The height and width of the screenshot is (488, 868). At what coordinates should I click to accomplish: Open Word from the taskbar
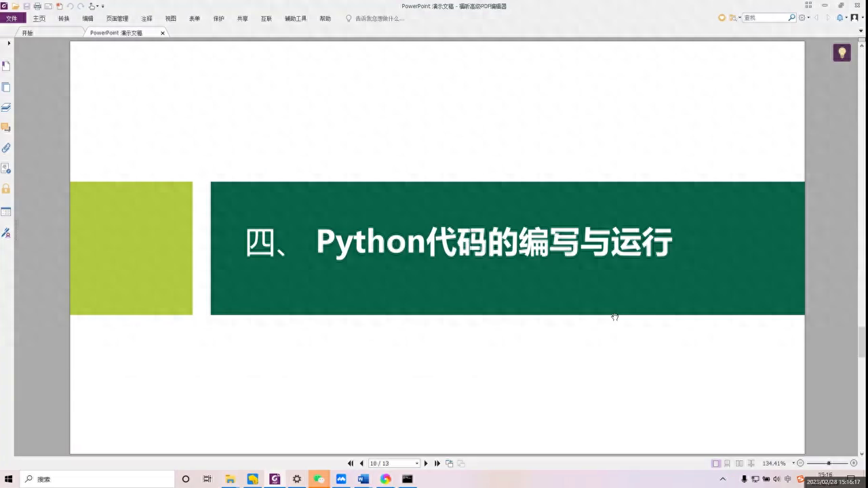[x=363, y=479]
